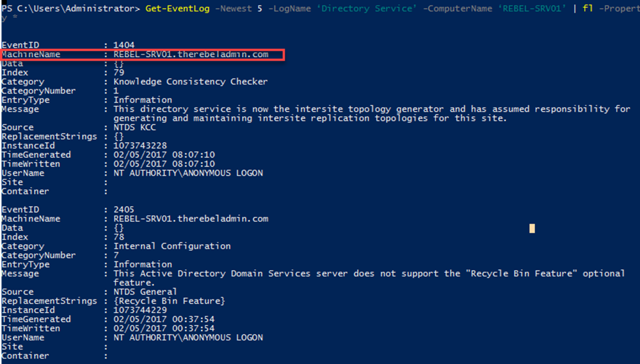The width and height of the screenshot is (640, 364).
Task: Click the UserName value NT AUTHORITY\ANONYMOUS LOGON
Action: pyautogui.click(x=188, y=173)
